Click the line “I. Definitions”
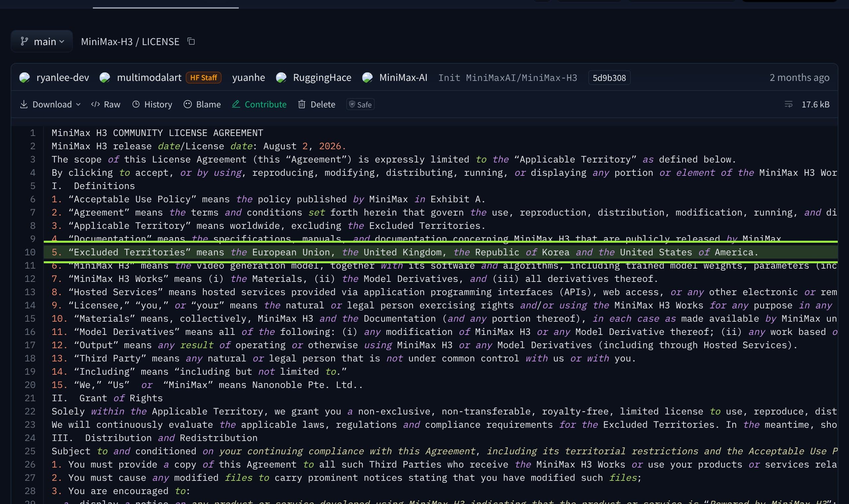The height and width of the screenshot is (504, 849). (x=93, y=186)
